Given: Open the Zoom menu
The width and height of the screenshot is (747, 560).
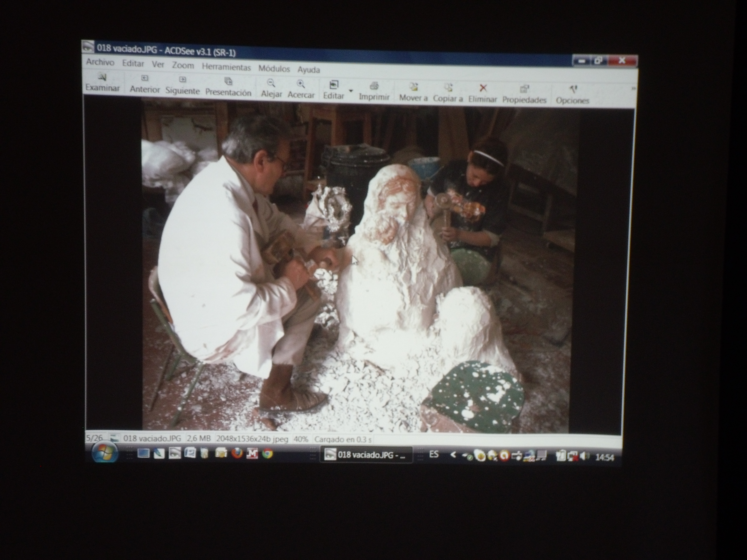Looking at the screenshot, I should pyautogui.click(x=183, y=65).
